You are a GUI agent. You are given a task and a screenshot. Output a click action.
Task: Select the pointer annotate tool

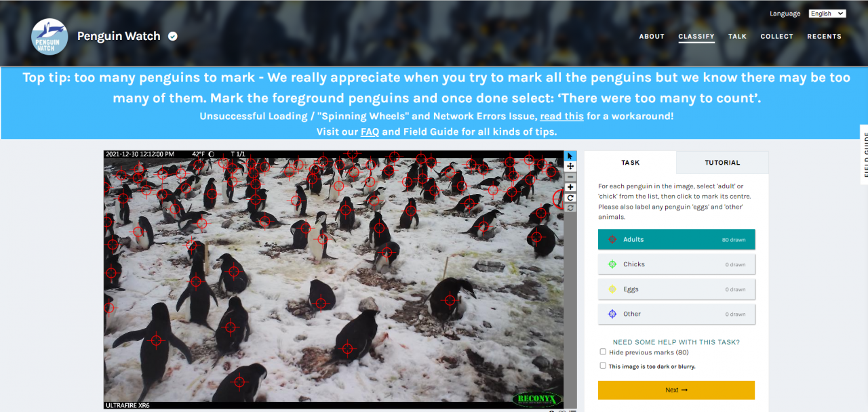tap(570, 156)
